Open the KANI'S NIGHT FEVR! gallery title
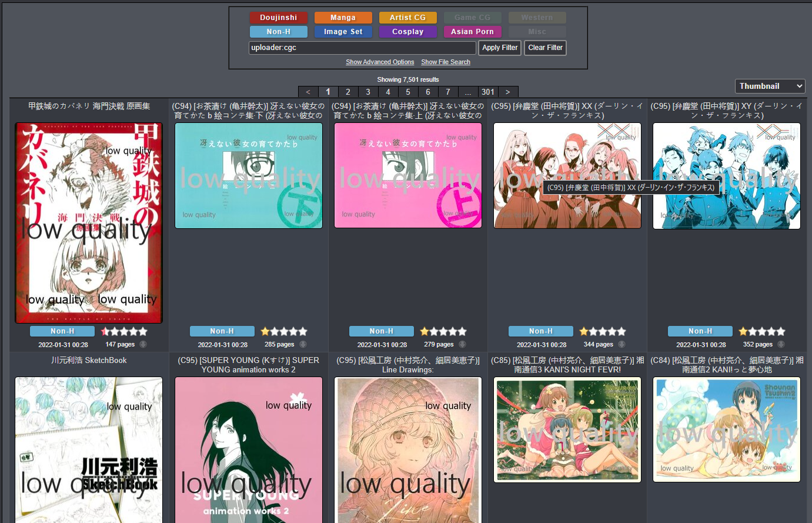The width and height of the screenshot is (812, 523). point(567,365)
